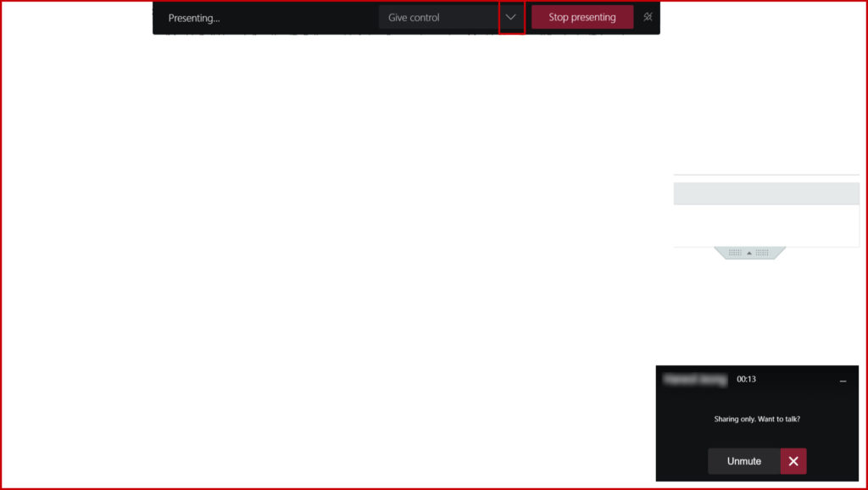Image resolution: width=868 pixels, height=490 pixels.
Task: Click the blank shared screen area
Action: (339, 254)
